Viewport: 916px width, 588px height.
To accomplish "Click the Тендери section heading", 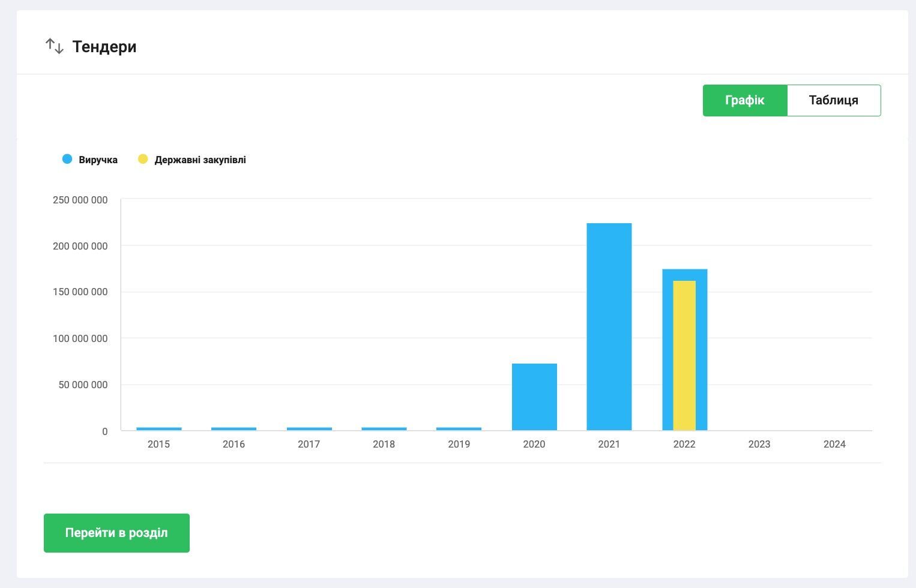I will pyautogui.click(x=104, y=47).
